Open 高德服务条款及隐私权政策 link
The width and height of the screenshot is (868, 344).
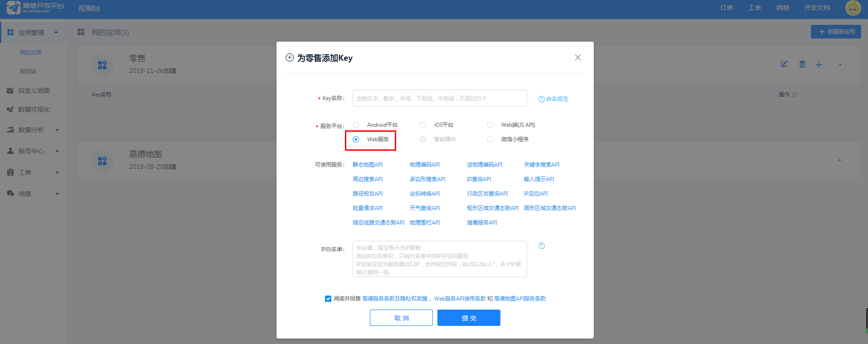[x=395, y=299]
